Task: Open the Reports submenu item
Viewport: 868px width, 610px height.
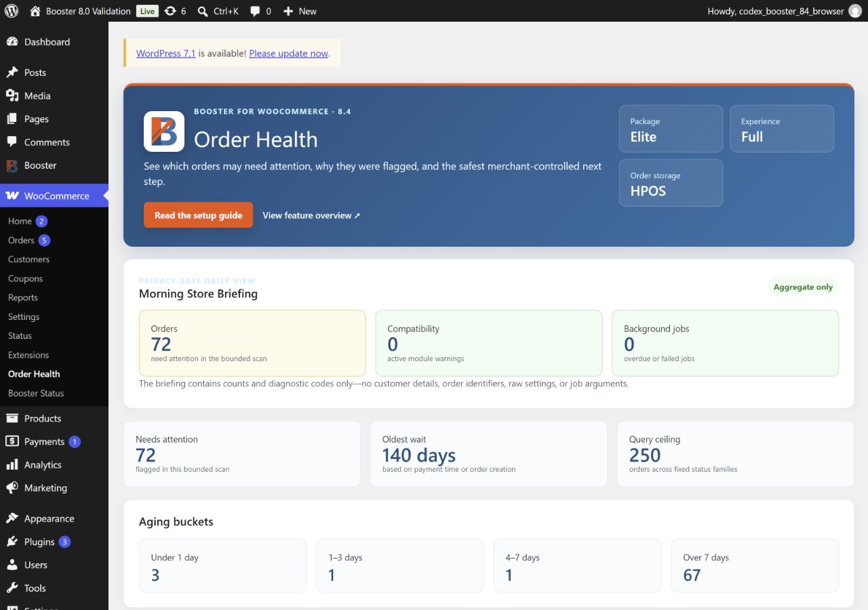Action: pyautogui.click(x=23, y=298)
